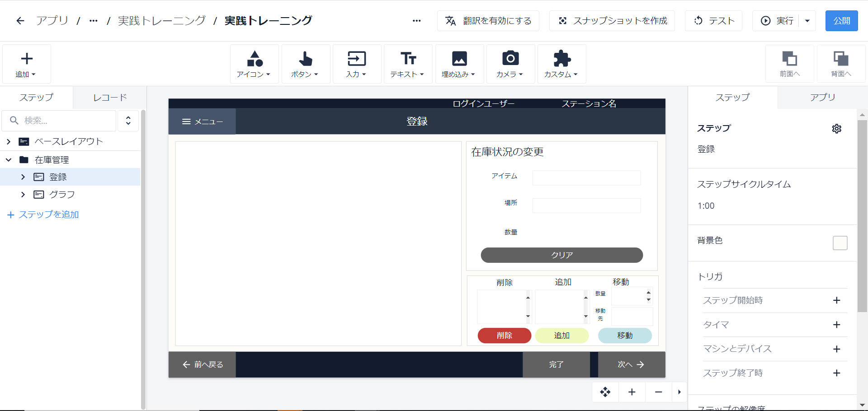Open the 入力 widget dropdown
The width and height of the screenshot is (868, 411).
[357, 64]
